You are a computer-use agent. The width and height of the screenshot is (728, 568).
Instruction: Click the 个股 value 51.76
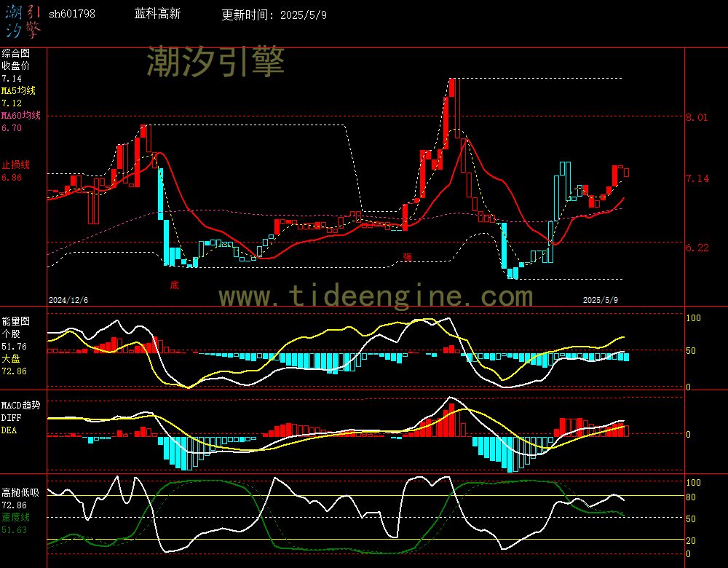(14, 347)
